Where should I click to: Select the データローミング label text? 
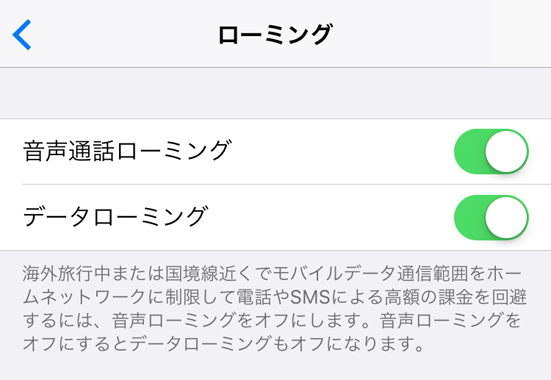click(x=116, y=217)
